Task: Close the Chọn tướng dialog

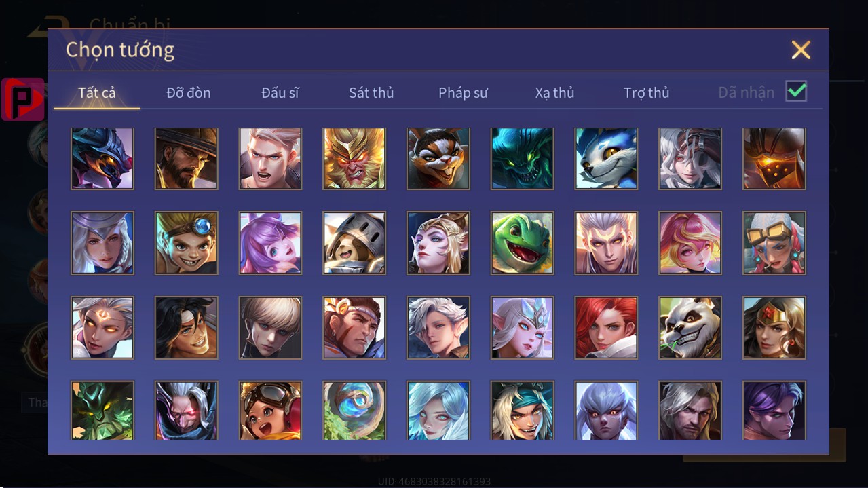Action: [801, 50]
